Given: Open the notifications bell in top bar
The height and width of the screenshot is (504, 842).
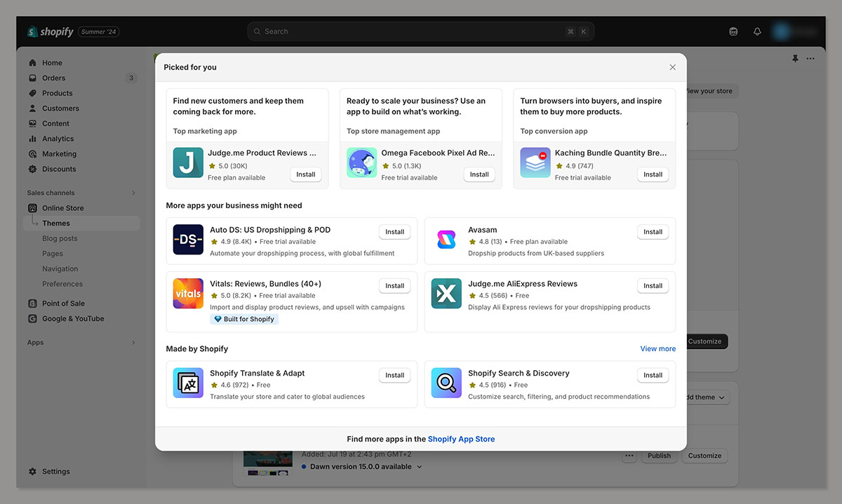Looking at the screenshot, I should coord(757,32).
